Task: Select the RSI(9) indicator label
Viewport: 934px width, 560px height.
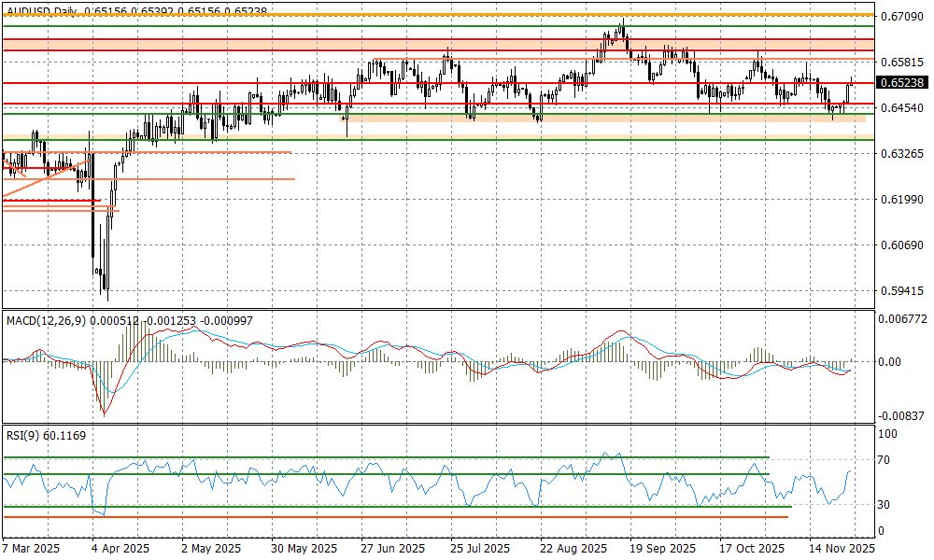Action: [22, 434]
